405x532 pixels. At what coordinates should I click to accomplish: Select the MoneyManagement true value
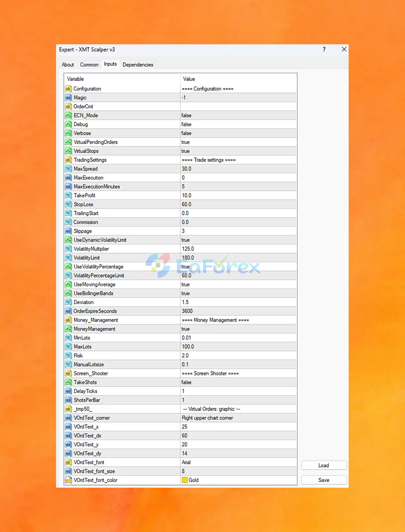185,329
